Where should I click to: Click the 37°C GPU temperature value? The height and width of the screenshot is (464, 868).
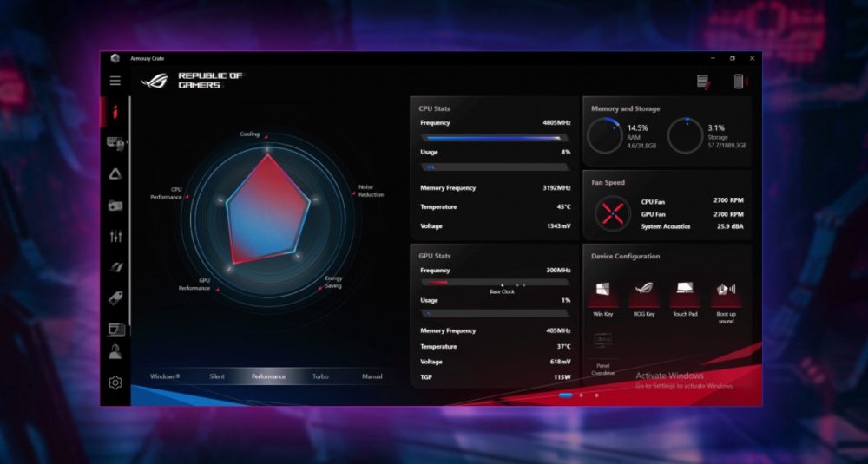point(563,347)
